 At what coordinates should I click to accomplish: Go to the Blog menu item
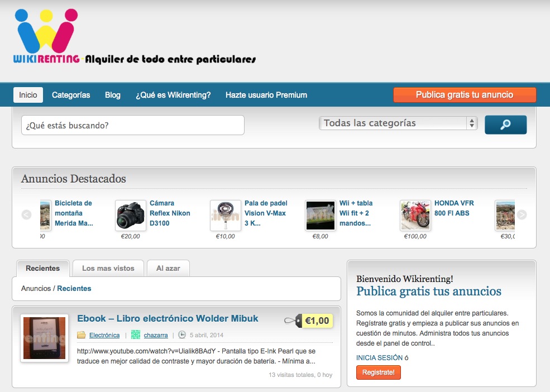tap(113, 95)
